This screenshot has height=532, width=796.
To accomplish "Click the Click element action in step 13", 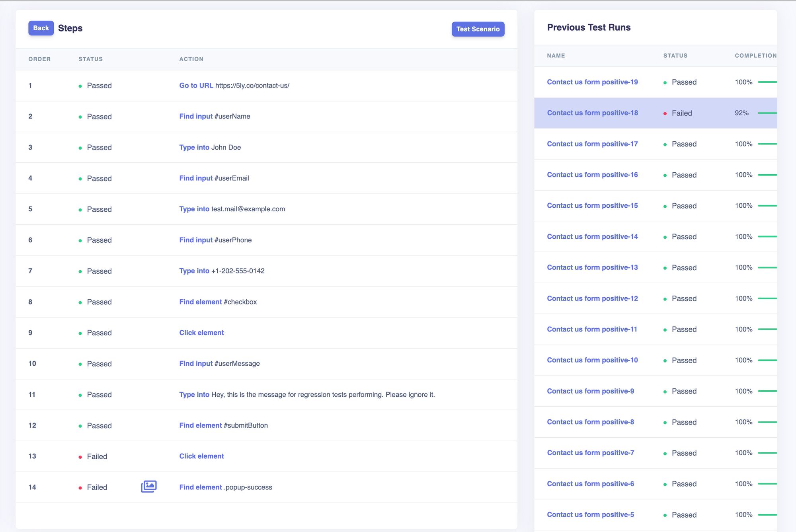I will pos(201,456).
